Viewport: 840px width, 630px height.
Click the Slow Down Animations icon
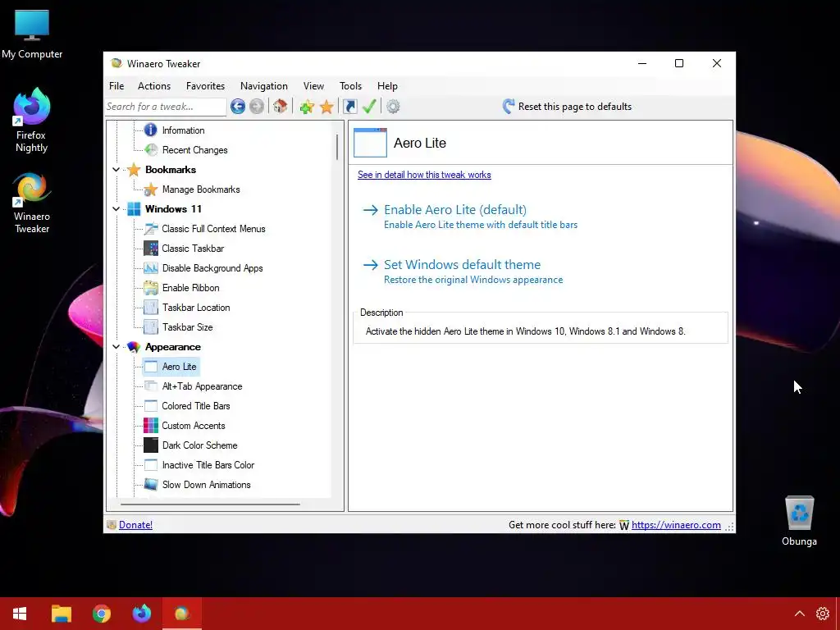coord(151,485)
